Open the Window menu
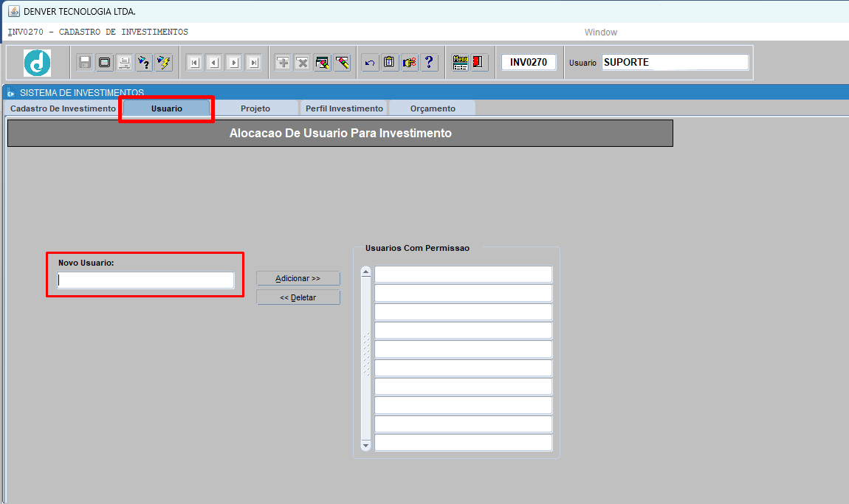The width and height of the screenshot is (849, 504). (x=600, y=32)
